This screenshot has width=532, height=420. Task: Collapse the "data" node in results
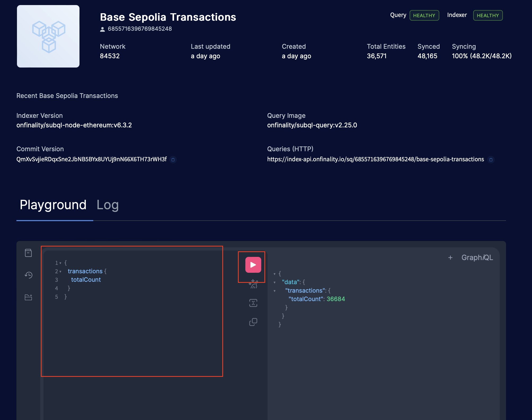click(275, 283)
